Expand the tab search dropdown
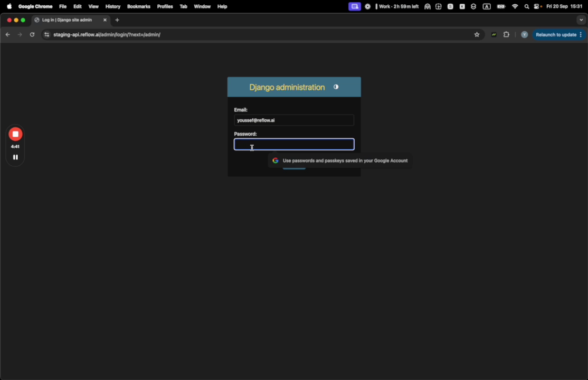 tap(581, 20)
